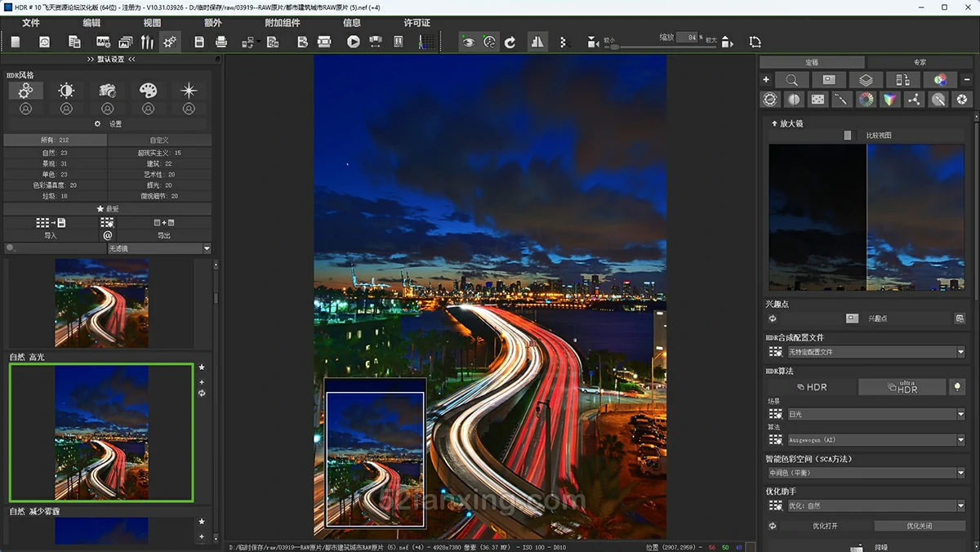Select the 所有: 212 preset filter
The height and width of the screenshot is (552, 980).
click(x=56, y=140)
